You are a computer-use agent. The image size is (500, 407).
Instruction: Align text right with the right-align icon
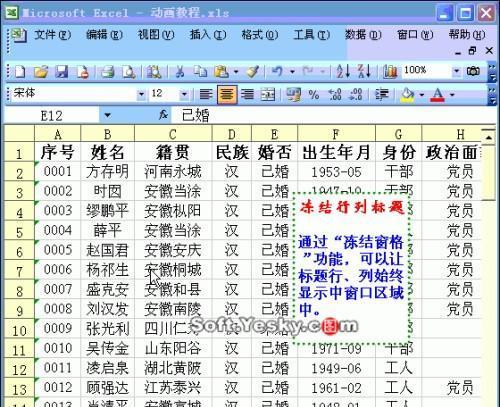[247, 94]
